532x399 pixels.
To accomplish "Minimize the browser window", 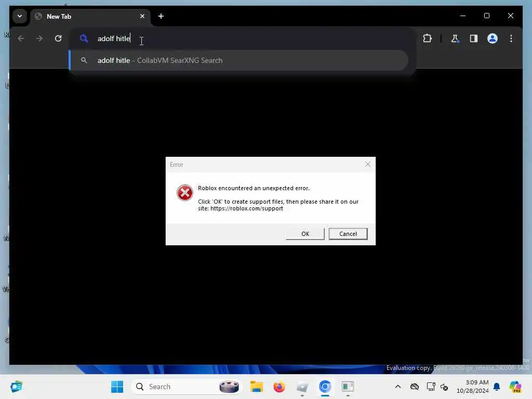I will pos(463,16).
